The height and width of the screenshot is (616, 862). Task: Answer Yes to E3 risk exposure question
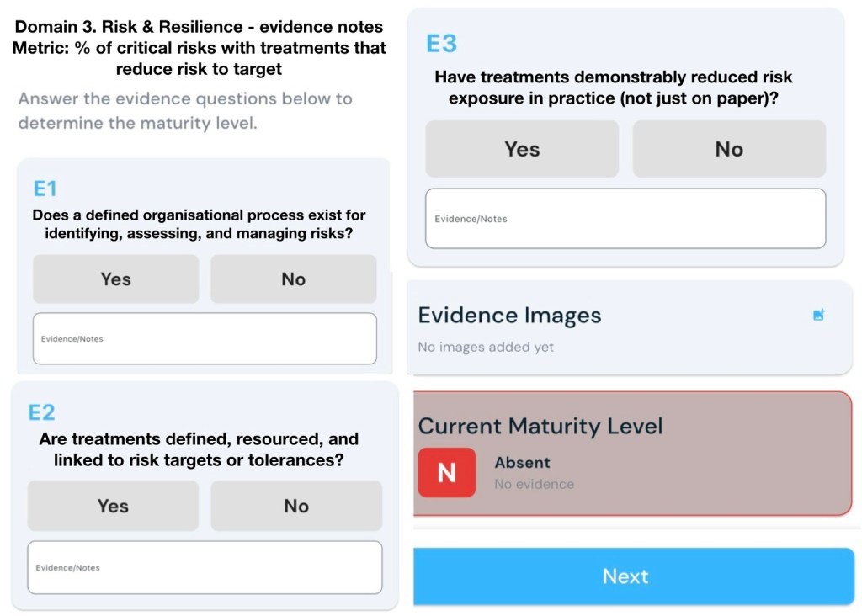[x=522, y=149]
